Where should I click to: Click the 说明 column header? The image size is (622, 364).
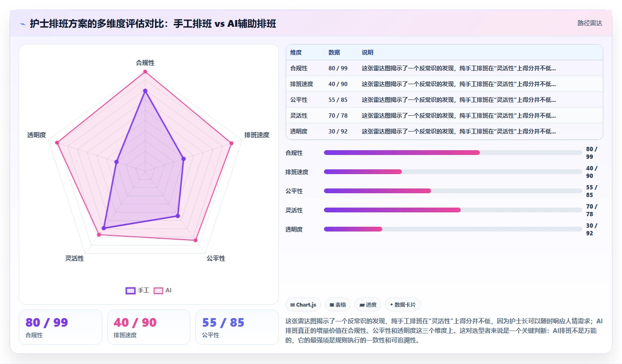tap(367, 53)
